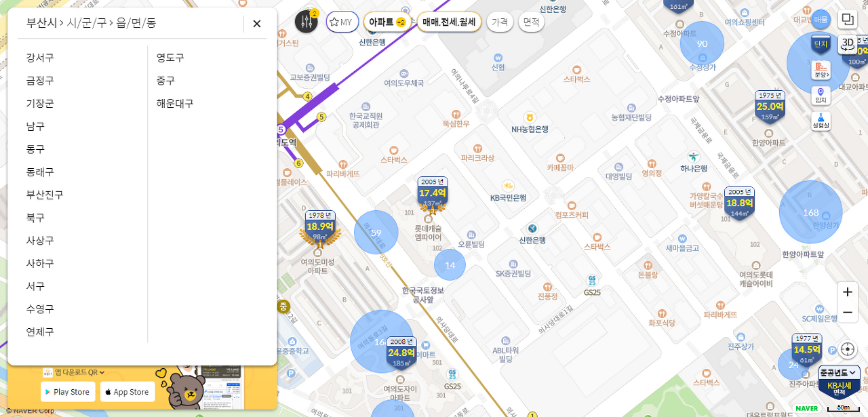Choose 북구 district
This screenshot has width=868, height=417.
[35, 218]
